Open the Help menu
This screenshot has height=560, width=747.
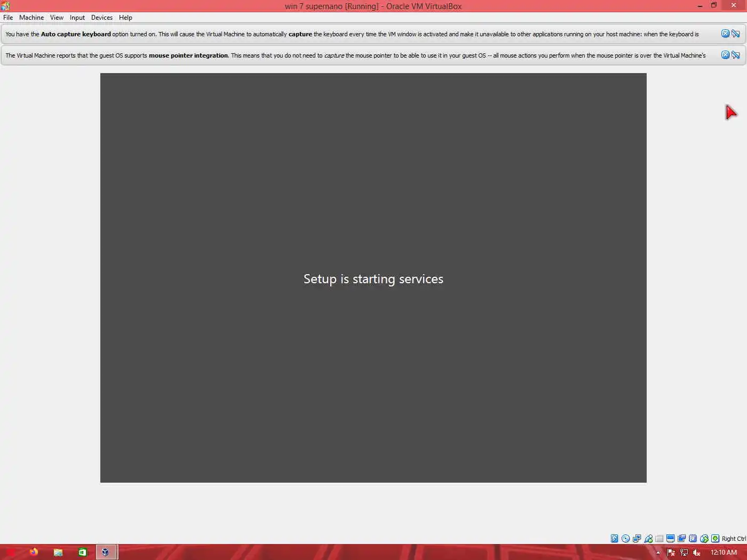click(x=125, y=18)
